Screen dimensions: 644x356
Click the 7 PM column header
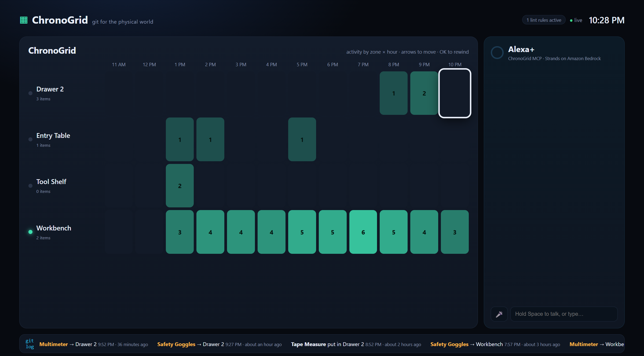[x=363, y=65]
